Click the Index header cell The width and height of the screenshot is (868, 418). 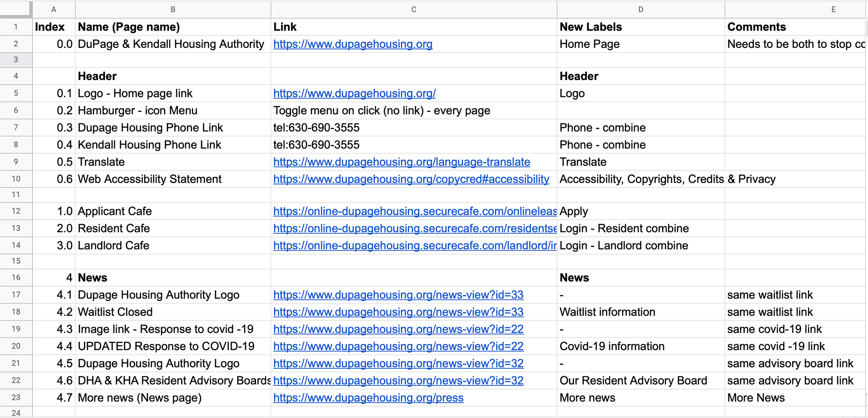click(x=54, y=27)
